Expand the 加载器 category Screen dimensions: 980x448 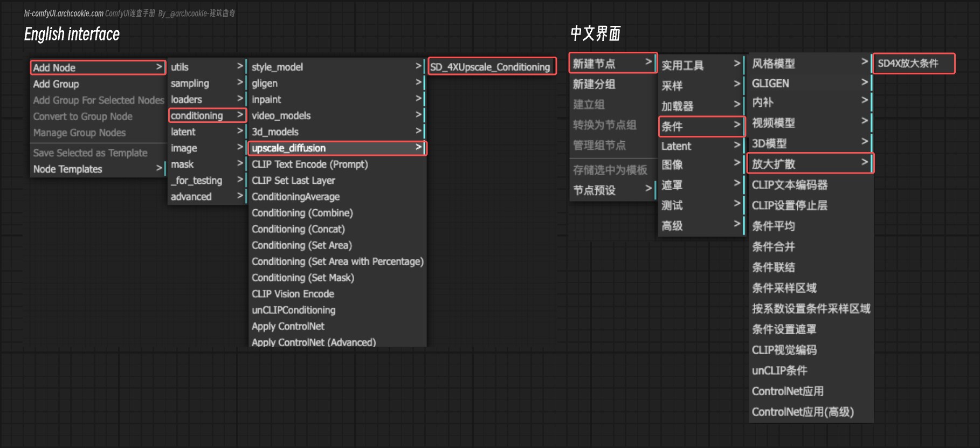(701, 106)
